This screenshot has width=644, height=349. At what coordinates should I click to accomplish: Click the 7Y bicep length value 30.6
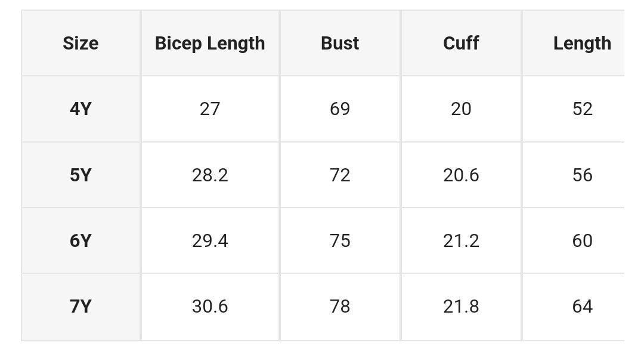click(210, 307)
